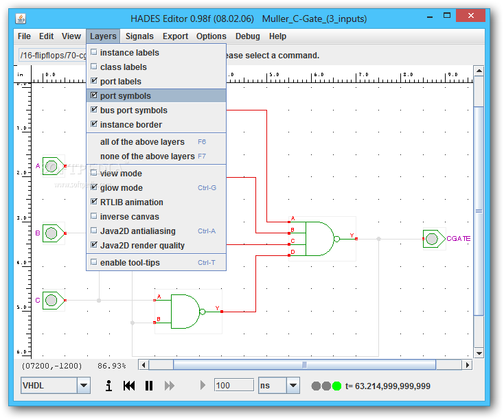This screenshot has width=504, height=420.
Task: Click the grayed run simulation arrow
Action: click(x=203, y=385)
